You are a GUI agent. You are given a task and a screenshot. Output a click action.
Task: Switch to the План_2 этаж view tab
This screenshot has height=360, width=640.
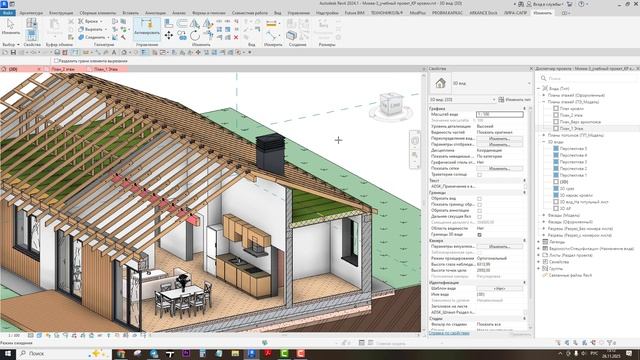click(64, 69)
